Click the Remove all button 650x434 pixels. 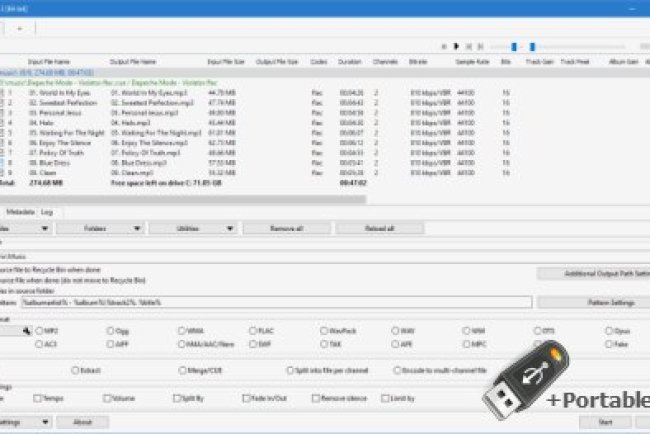(x=286, y=228)
